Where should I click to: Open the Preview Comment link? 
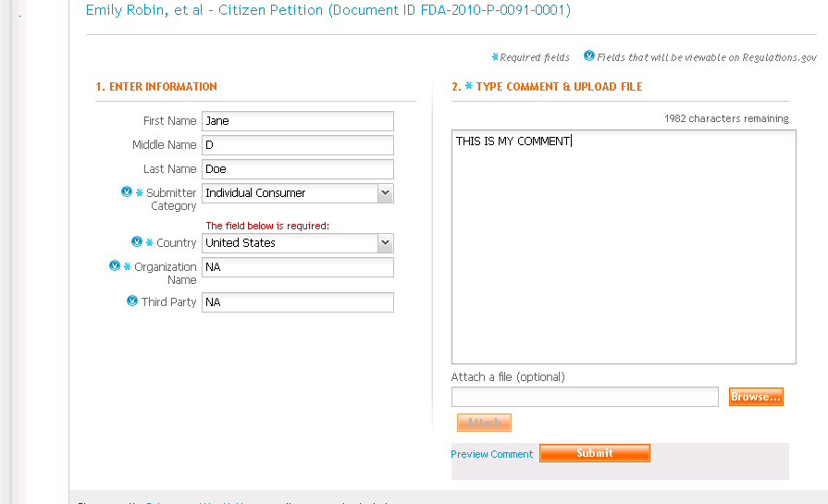coord(492,454)
